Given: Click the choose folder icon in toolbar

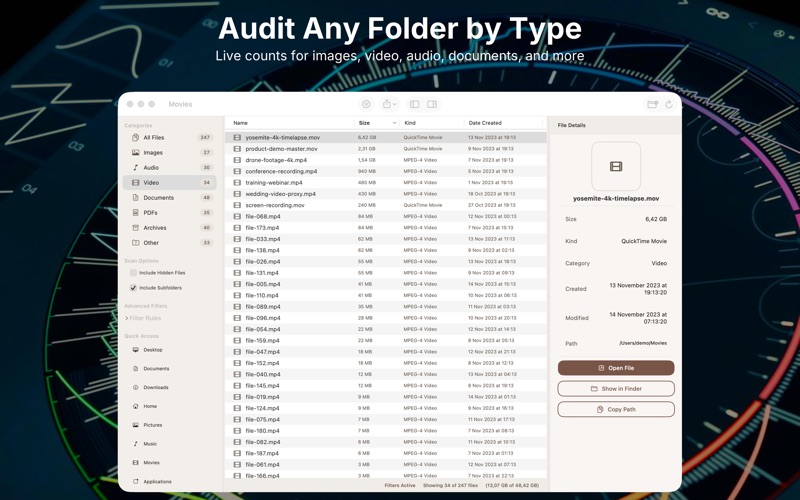Looking at the screenshot, I should pos(652,104).
